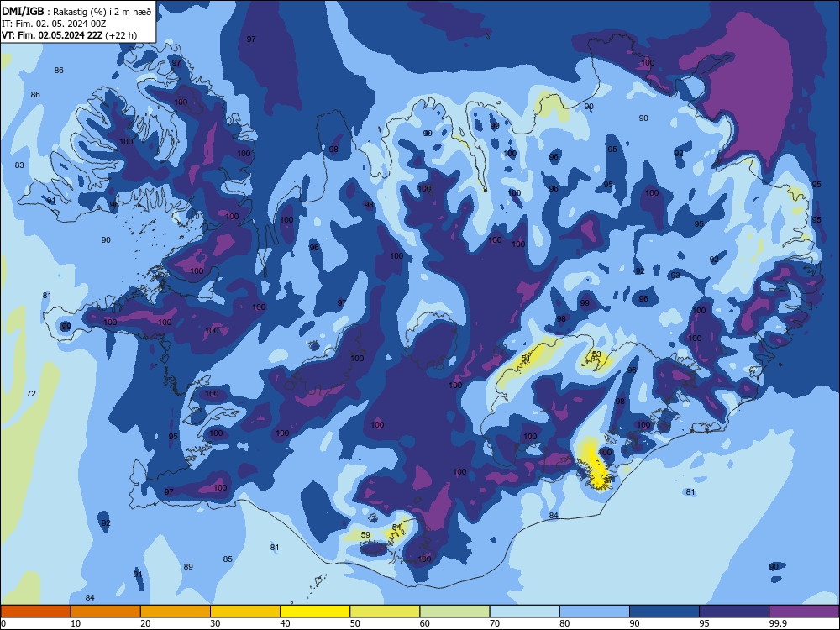Click the '10' legend scale label
This screenshot has height=630, width=840.
tap(76, 623)
